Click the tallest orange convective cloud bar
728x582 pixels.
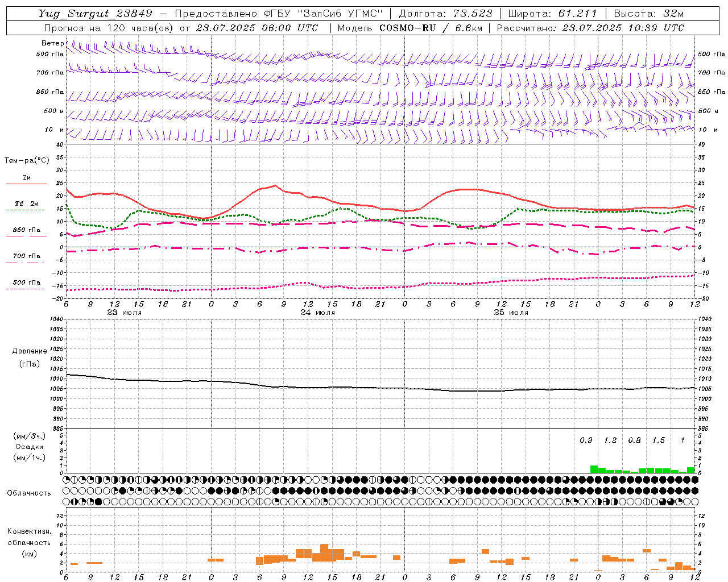pos(324,552)
